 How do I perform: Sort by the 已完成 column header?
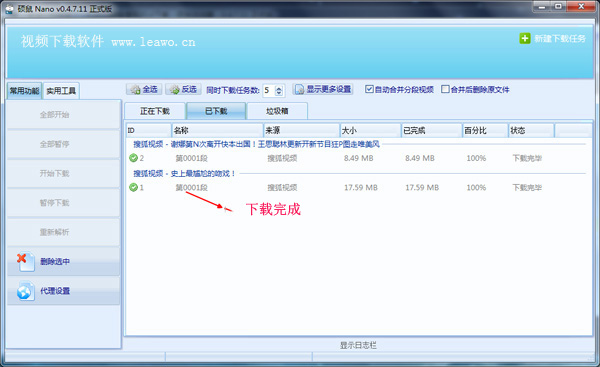pos(432,130)
